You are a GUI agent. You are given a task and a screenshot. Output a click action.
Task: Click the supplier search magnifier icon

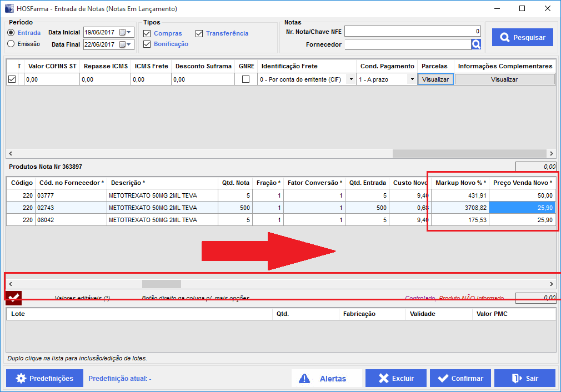pos(476,44)
